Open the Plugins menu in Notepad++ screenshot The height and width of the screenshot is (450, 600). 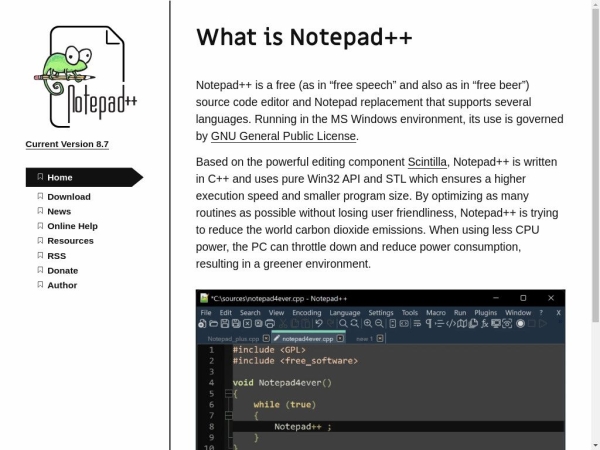pyautogui.click(x=486, y=313)
